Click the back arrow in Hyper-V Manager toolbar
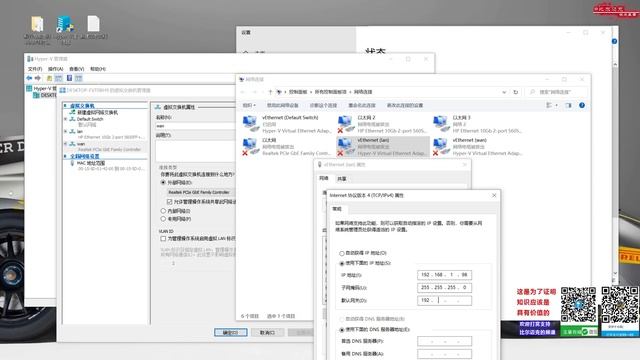This screenshot has width=640, height=360. click(29, 78)
